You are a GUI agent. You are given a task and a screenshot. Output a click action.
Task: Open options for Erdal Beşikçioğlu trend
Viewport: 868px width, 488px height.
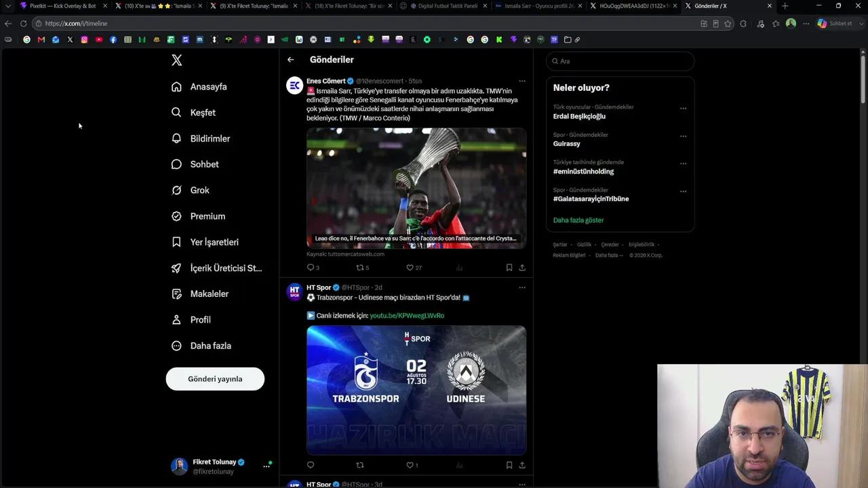click(683, 108)
